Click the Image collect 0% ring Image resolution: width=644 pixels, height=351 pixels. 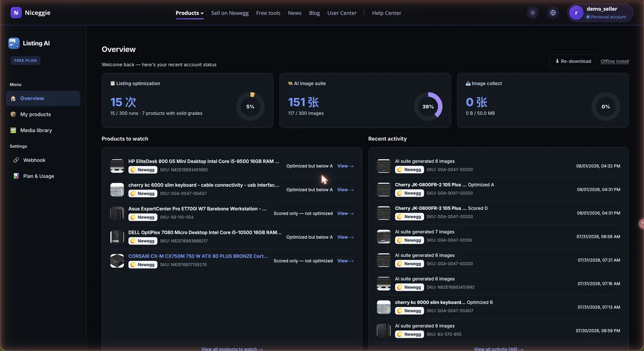coord(606,107)
